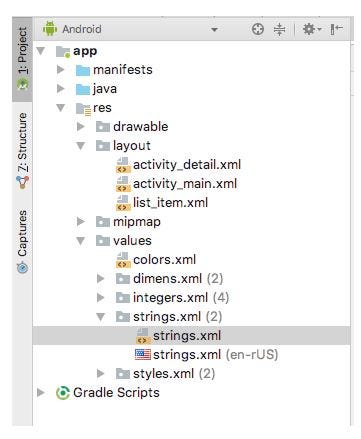
Task: Open the Captures side tab
Action: pyautogui.click(x=22, y=241)
